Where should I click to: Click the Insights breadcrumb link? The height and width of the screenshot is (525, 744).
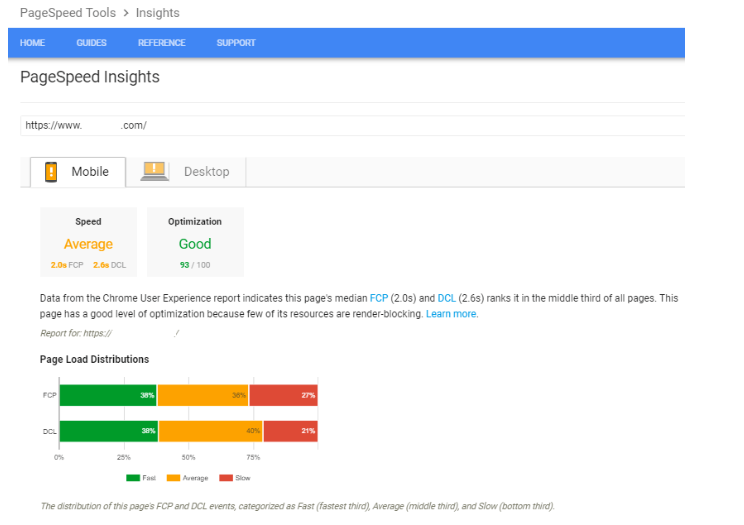click(158, 13)
